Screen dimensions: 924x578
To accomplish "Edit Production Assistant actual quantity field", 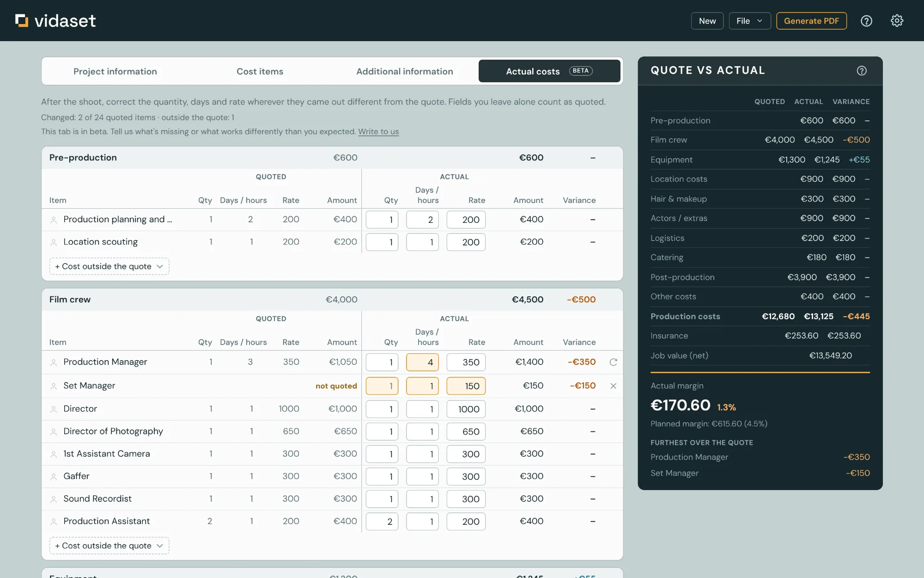I will click(x=382, y=521).
